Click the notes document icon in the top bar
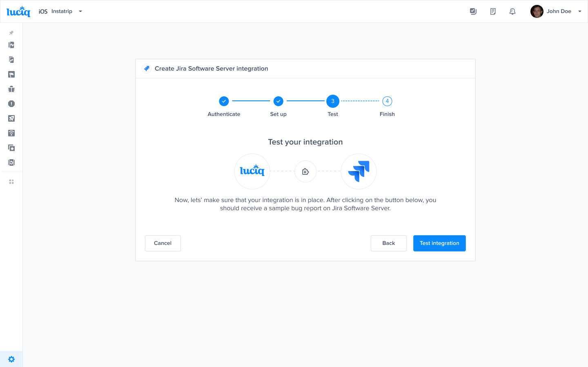Screen dimensions: 588x367 (493, 11)
